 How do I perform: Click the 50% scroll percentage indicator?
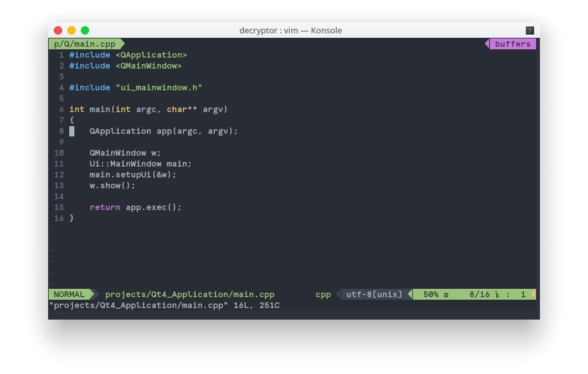pyautogui.click(x=431, y=294)
